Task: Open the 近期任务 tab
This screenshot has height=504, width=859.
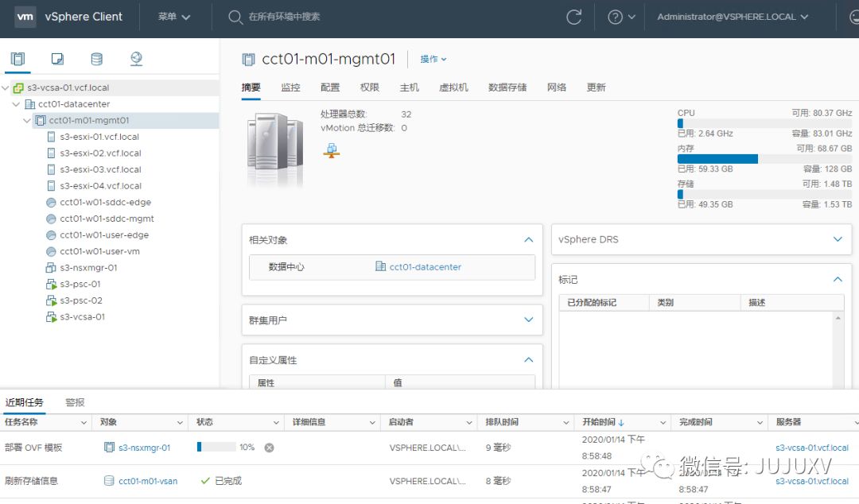Action: click(x=24, y=403)
